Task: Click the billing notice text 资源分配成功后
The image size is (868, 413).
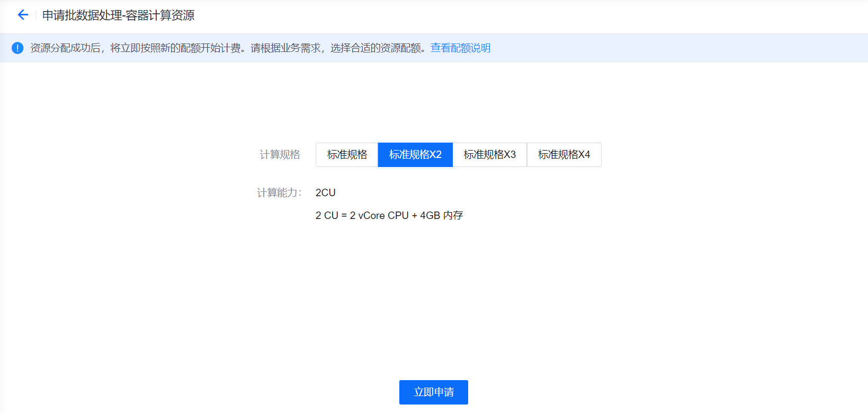Action: [65, 48]
